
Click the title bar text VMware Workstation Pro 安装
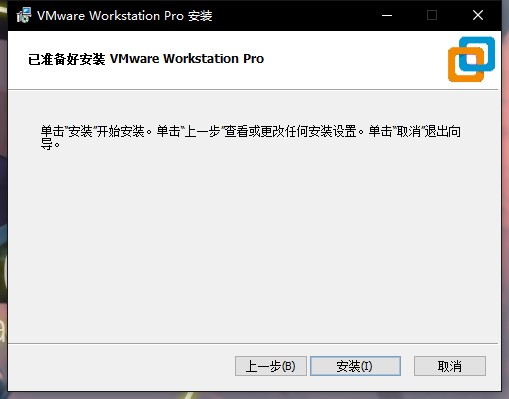(x=125, y=16)
